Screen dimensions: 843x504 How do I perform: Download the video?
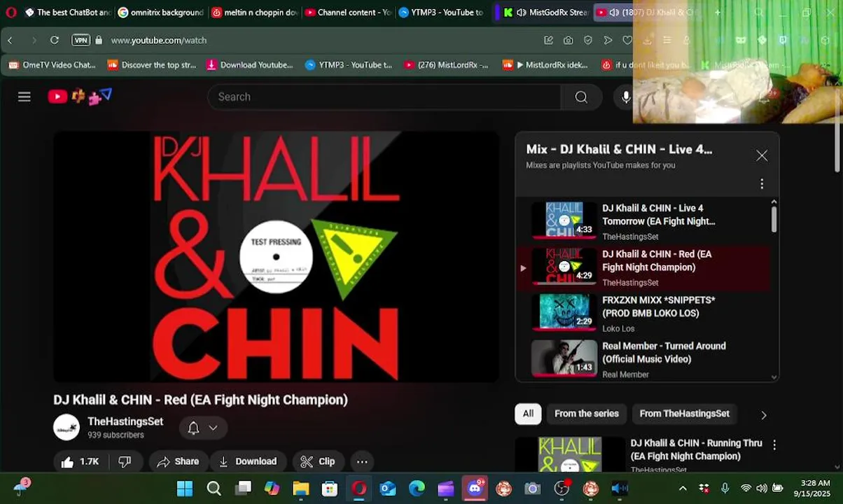tap(248, 461)
